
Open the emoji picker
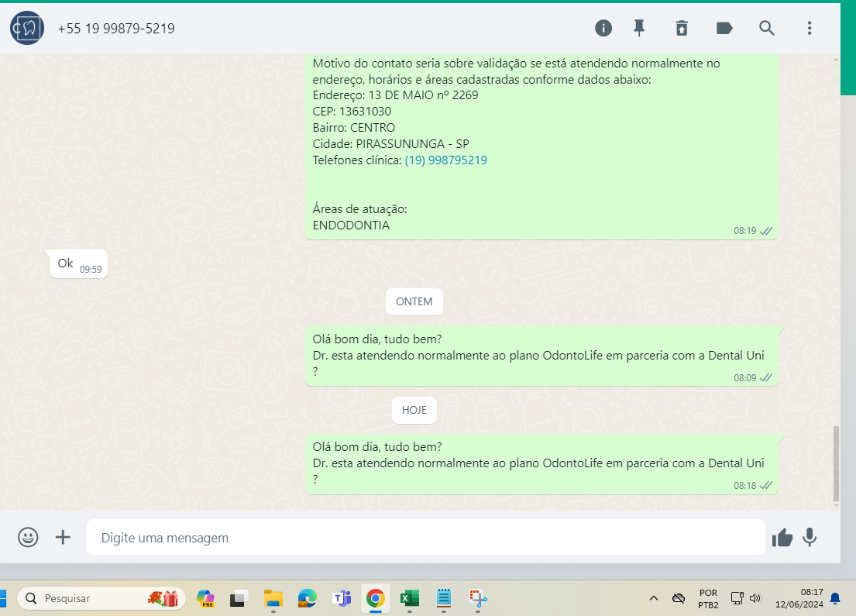click(x=28, y=538)
